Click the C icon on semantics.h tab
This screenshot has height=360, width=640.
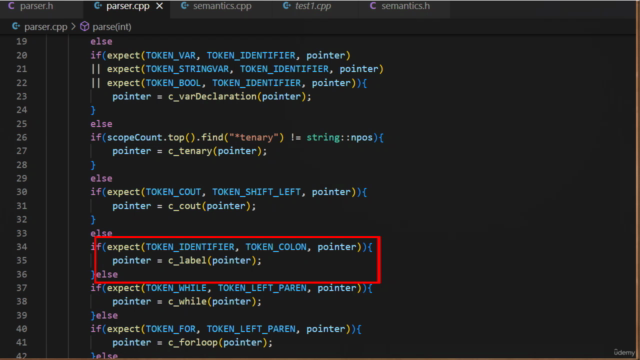click(372, 6)
